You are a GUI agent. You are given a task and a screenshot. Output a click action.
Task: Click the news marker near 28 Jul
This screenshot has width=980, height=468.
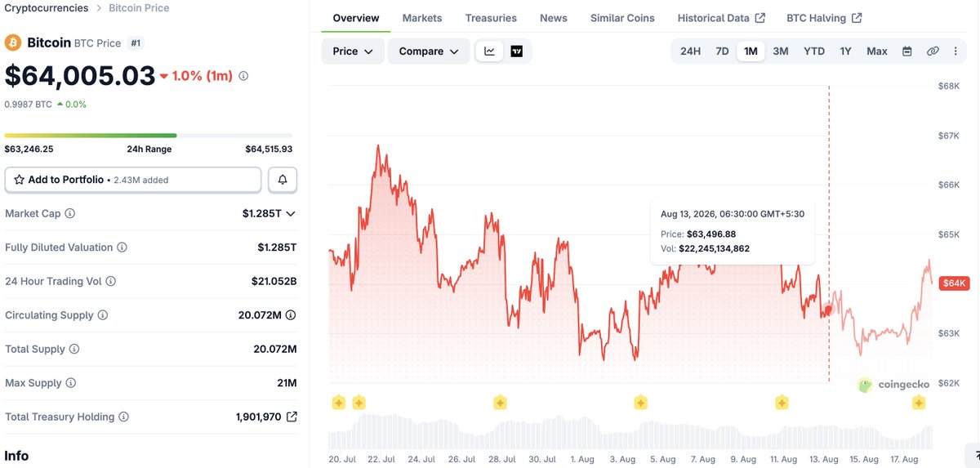point(501,403)
